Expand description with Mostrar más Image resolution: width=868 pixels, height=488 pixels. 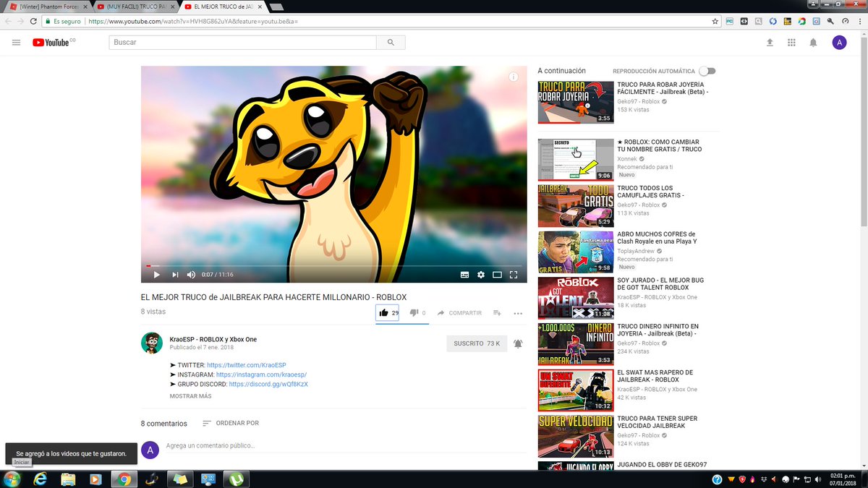[190, 396]
